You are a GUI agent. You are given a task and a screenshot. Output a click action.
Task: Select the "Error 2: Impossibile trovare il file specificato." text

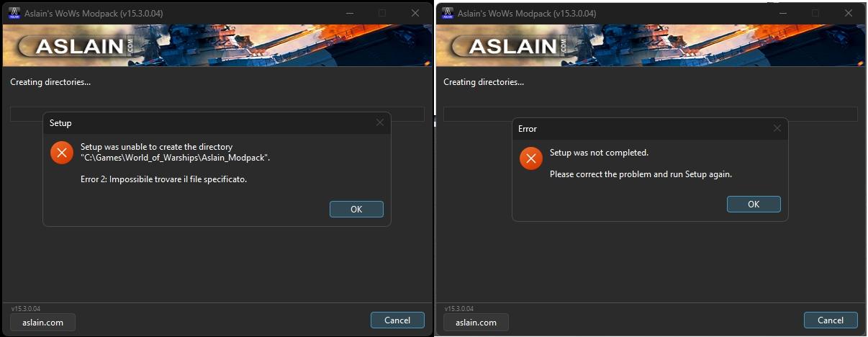163,179
